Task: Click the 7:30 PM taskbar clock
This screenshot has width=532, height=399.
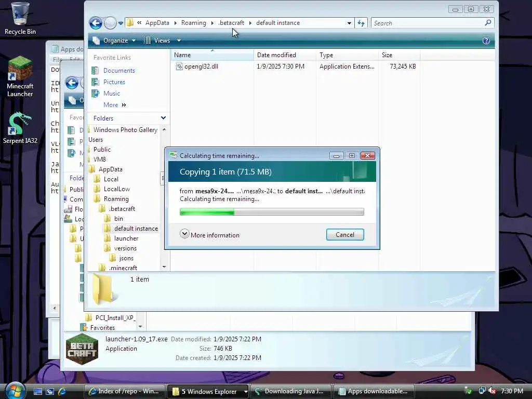Action: coord(512,391)
